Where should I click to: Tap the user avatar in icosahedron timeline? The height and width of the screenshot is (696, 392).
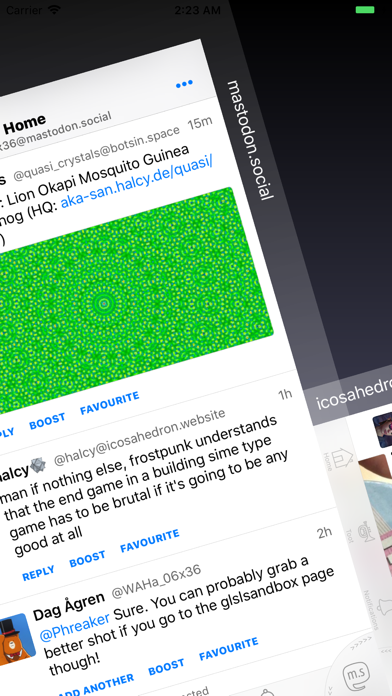tap(383, 430)
